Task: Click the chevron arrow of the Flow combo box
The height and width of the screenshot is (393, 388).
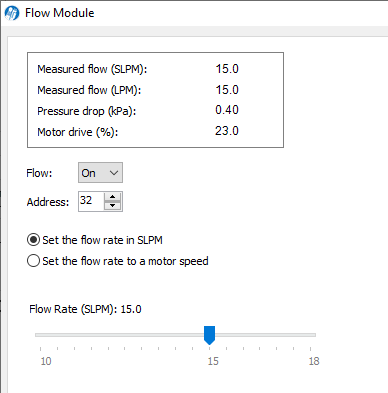Action: (114, 173)
